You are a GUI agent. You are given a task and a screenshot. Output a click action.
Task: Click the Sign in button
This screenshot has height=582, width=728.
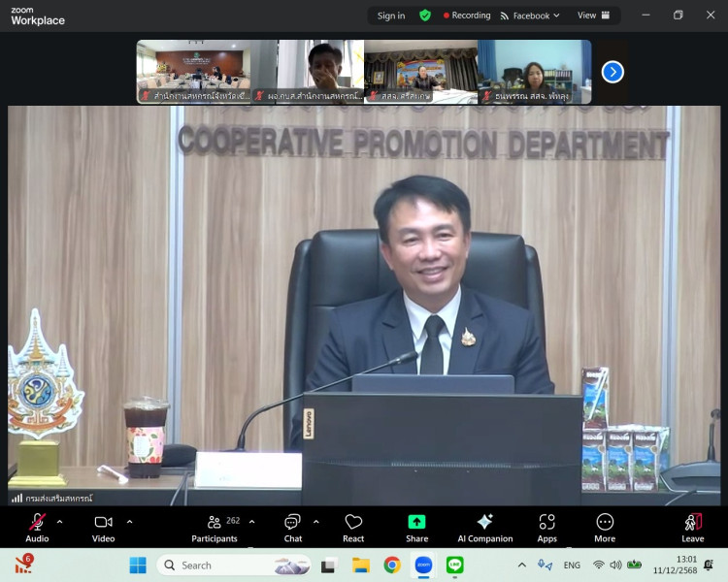click(x=391, y=16)
